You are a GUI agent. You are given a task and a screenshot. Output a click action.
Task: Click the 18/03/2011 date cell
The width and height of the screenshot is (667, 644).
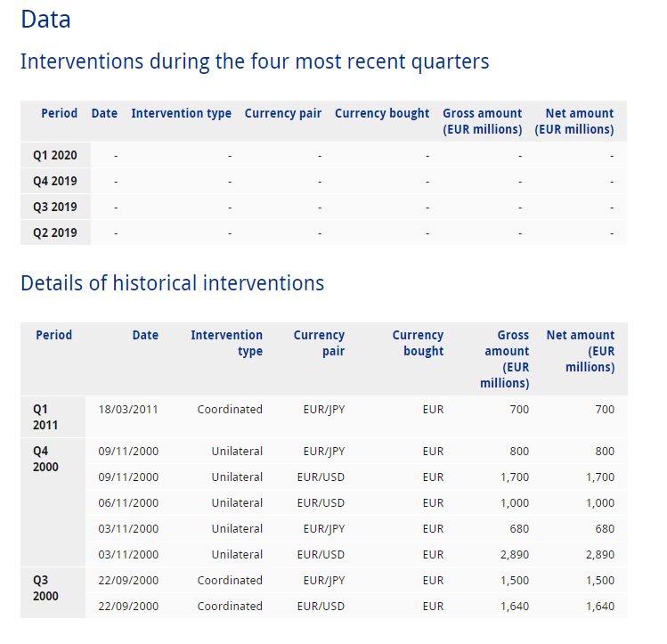(128, 410)
